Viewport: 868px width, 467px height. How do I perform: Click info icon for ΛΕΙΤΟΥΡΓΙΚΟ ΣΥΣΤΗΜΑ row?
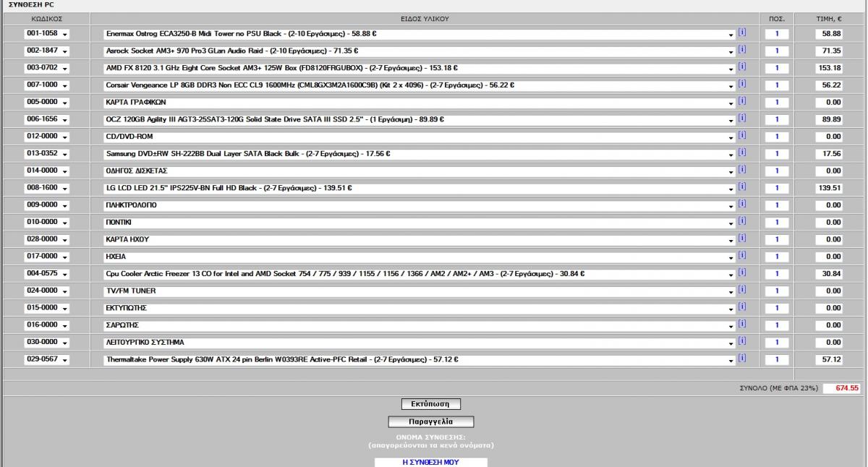coord(741,341)
